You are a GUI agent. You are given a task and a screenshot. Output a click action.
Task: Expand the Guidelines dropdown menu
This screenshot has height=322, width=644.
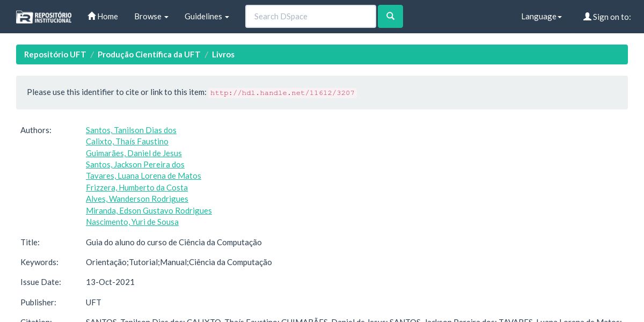207,16
